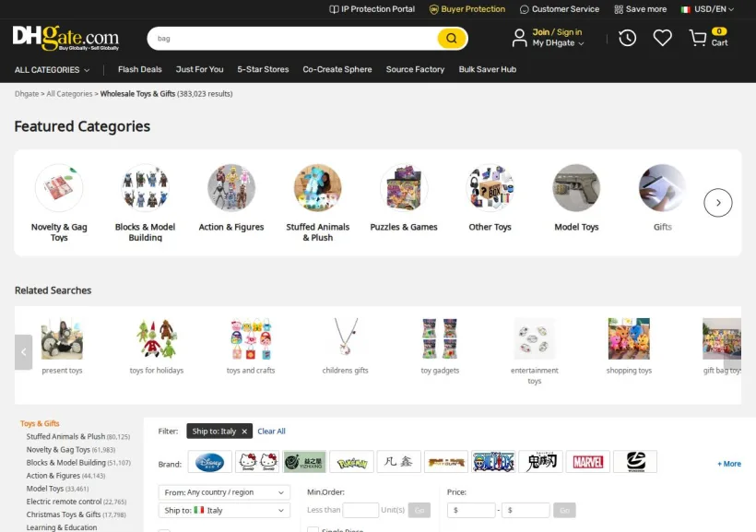Viewport: 756px width, 532px height.
Task: Click the user account profile icon
Action: pos(519,38)
